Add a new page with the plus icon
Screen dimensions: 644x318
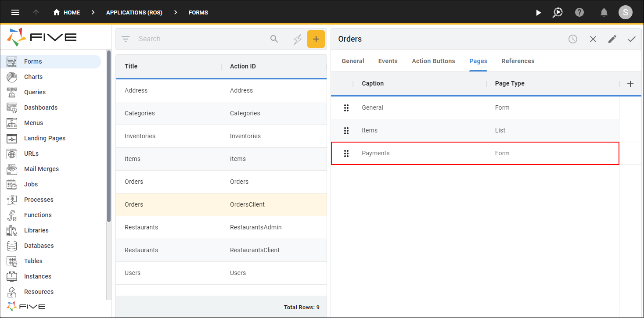click(x=630, y=84)
